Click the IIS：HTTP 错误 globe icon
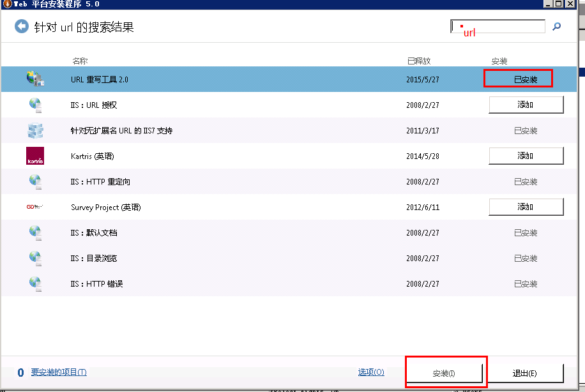The image size is (585, 392). pos(35,284)
